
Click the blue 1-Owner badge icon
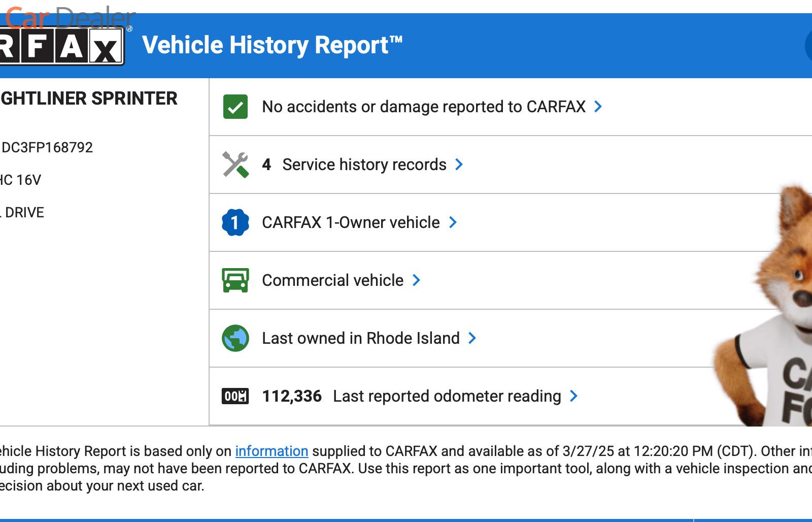235,222
